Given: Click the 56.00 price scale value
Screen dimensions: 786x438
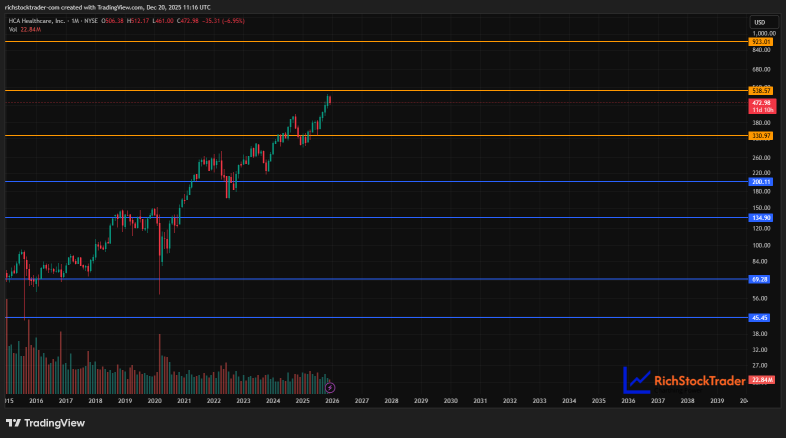Looking at the screenshot, I should click(x=759, y=299).
